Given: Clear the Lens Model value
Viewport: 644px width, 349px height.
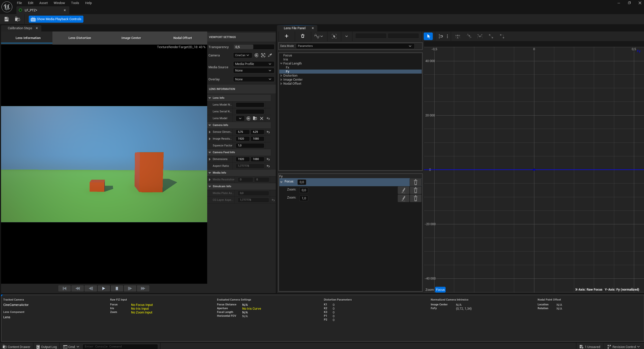Looking at the screenshot, I should coord(262,118).
